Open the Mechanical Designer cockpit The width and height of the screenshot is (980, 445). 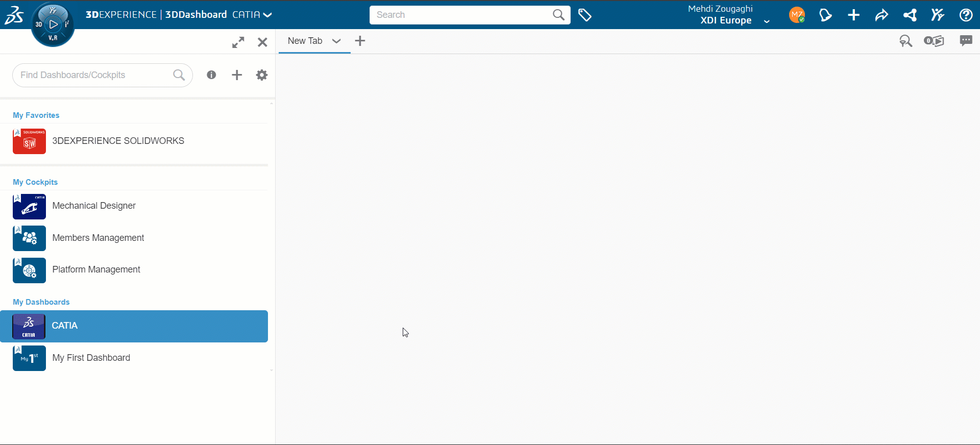pyautogui.click(x=94, y=206)
